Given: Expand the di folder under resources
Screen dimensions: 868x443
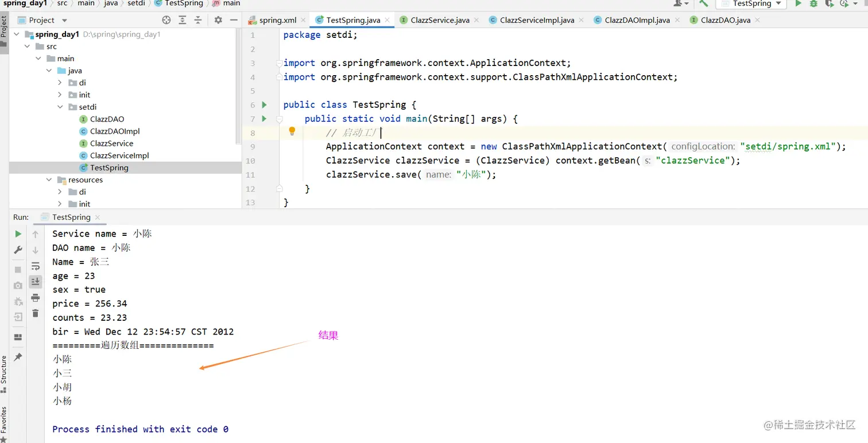Looking at the screenshot, I should tap(60, 192).
